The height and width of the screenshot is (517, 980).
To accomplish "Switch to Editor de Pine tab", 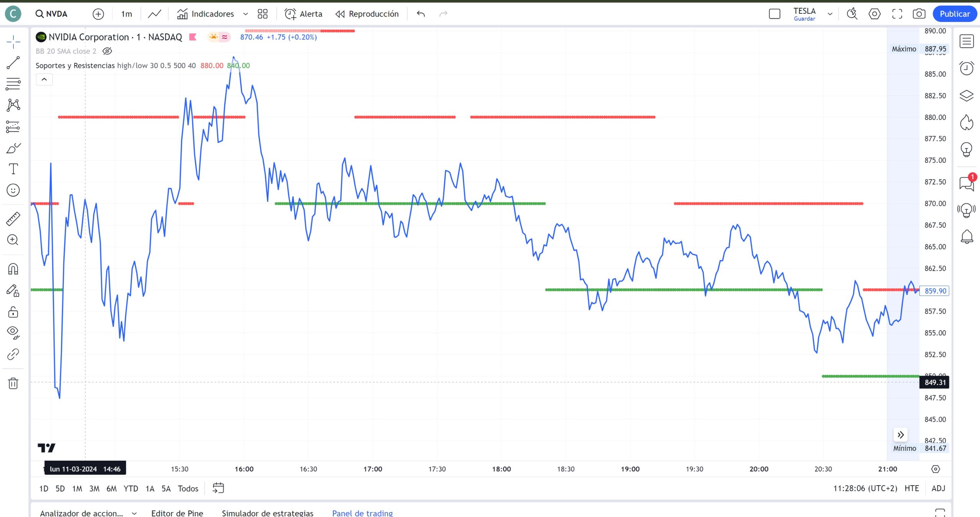I will pos(177,513).
